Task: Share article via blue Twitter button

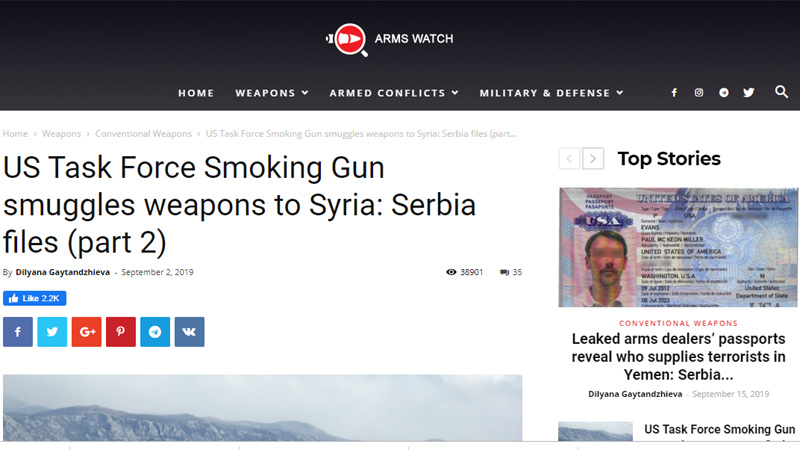Action: click(52, 332)
